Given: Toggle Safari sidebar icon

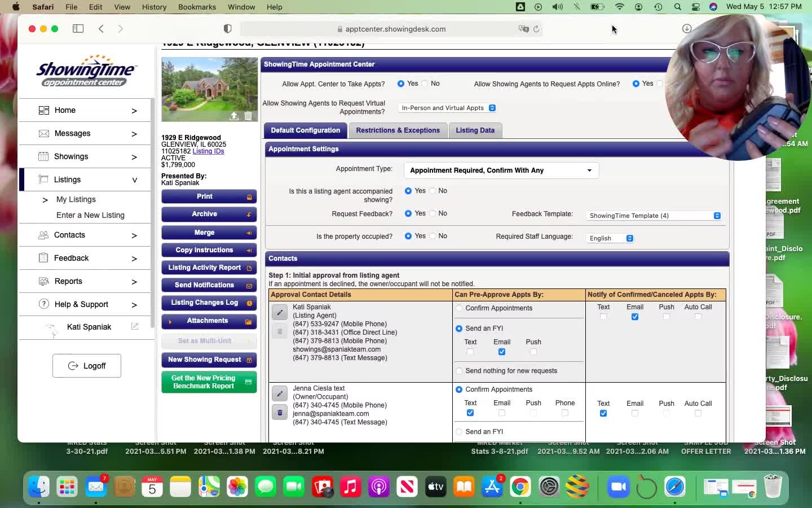Looking at the screenshot, I should (x=78, y=29).
